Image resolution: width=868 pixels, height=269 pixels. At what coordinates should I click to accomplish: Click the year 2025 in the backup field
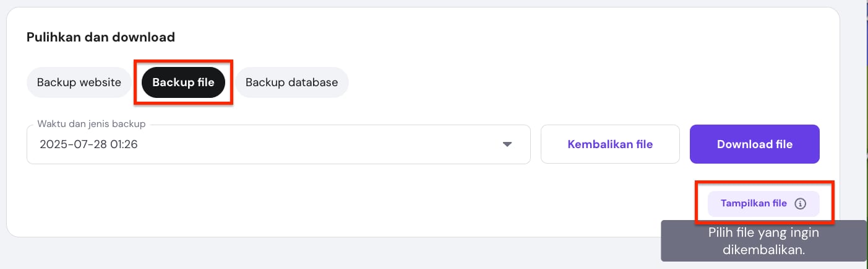[52, 144]
